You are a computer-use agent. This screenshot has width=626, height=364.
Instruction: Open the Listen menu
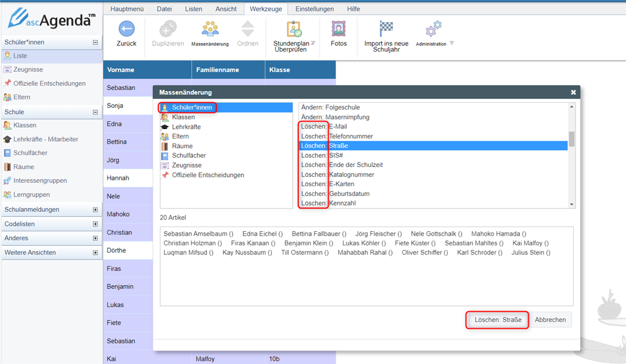point(194,9)
